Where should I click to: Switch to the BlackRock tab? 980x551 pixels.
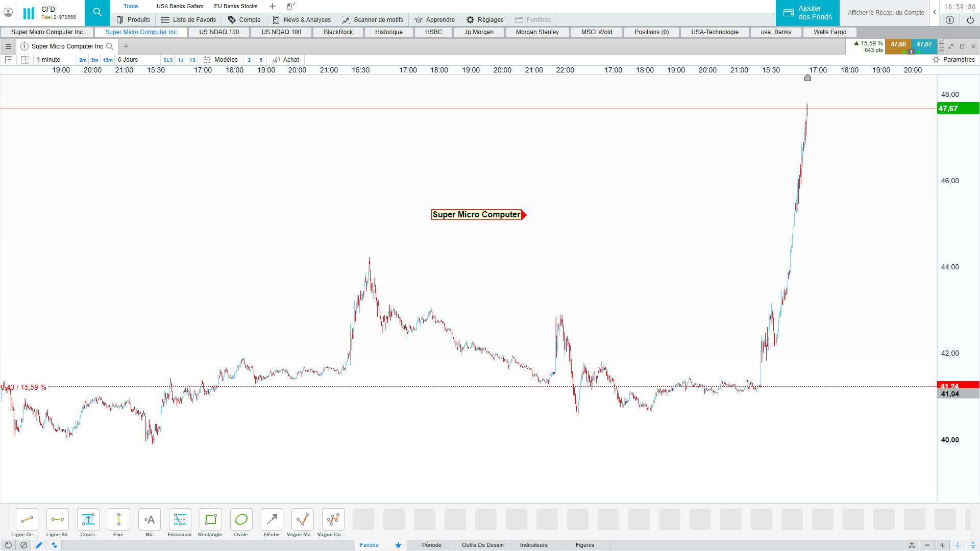point(338,32)
